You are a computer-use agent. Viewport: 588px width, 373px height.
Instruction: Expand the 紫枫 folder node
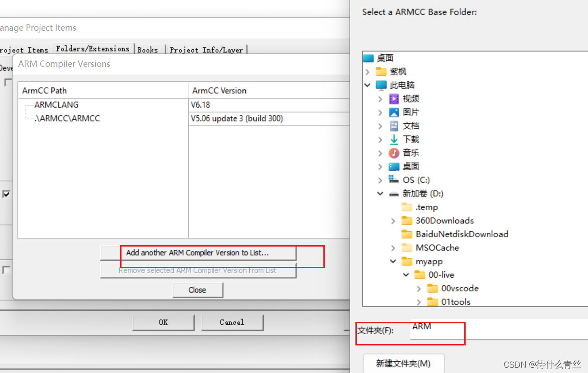point(368,71)
